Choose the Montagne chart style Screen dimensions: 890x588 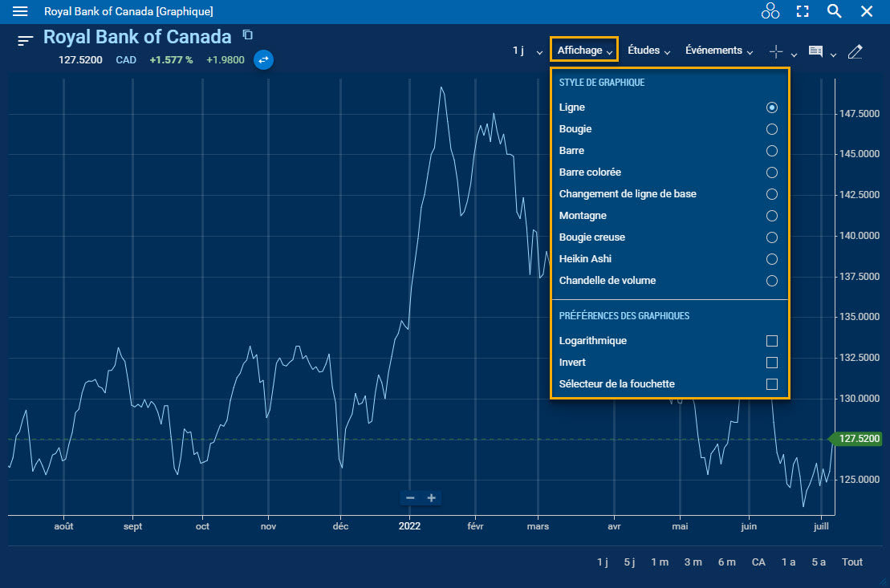771,216
